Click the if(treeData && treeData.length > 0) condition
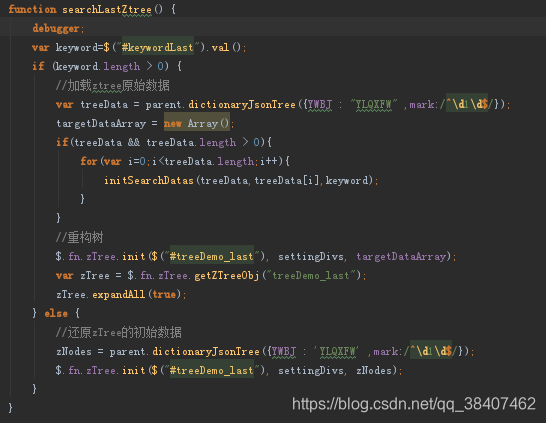The height and width of the screenshot is (423, 546). pos(164,142)
